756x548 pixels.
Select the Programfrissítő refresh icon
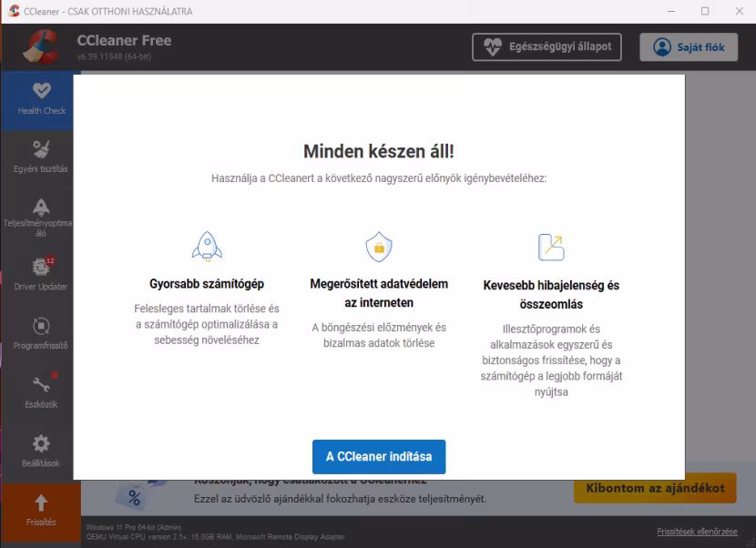[41, 326]
